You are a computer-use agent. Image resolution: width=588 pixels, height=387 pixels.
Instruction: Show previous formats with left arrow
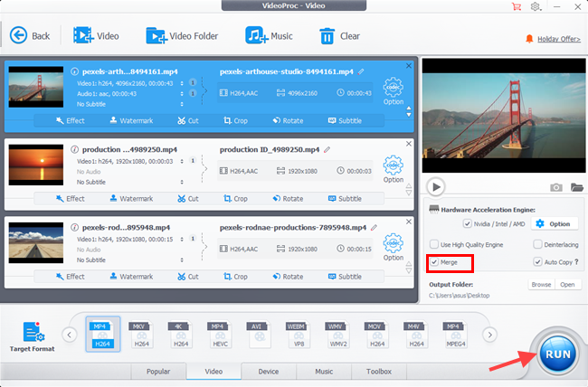[70, 335]
